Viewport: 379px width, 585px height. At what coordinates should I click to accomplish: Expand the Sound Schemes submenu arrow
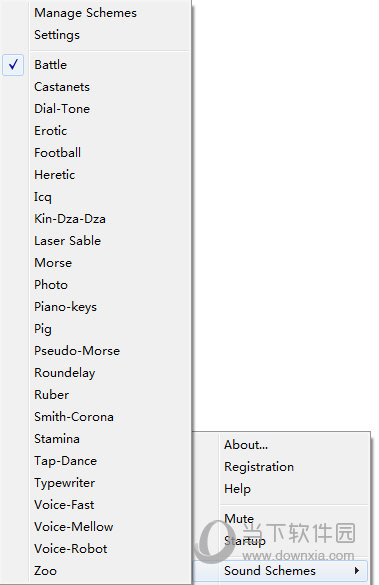click(357, 570)
